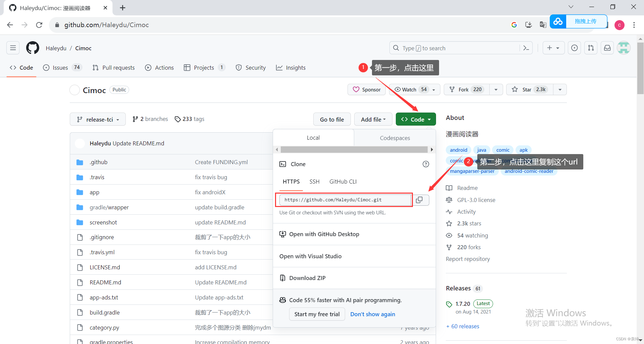Close the Haleydu/Cimoc browser tab
This screenshot has width=644, height=344.
pyautogui.click(x=105, y=8)
